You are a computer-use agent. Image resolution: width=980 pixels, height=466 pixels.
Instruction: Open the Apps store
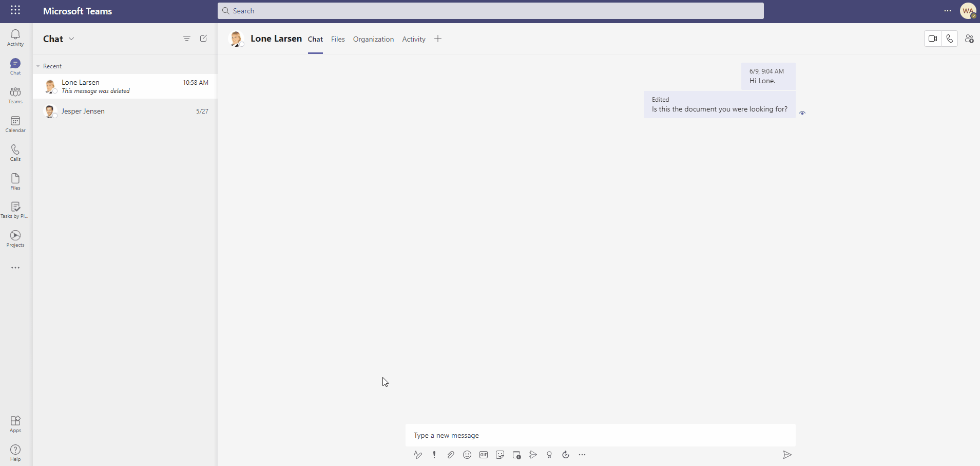(15, 424)
